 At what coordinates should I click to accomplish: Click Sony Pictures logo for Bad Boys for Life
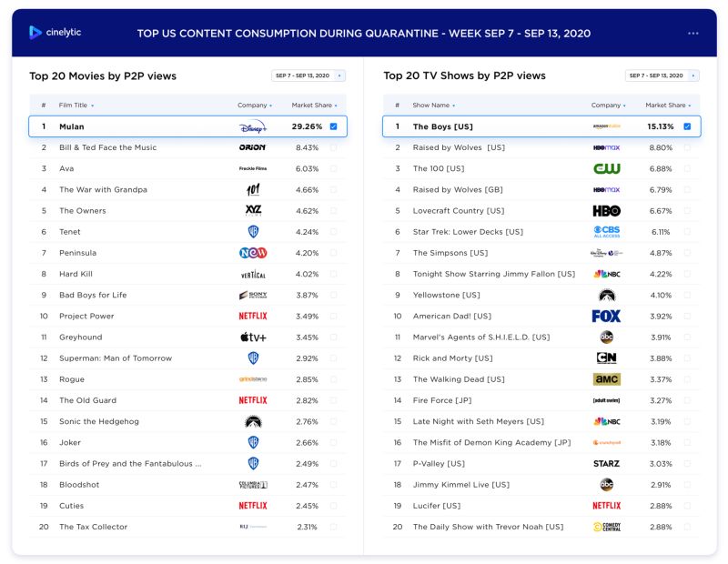[253, 295]
